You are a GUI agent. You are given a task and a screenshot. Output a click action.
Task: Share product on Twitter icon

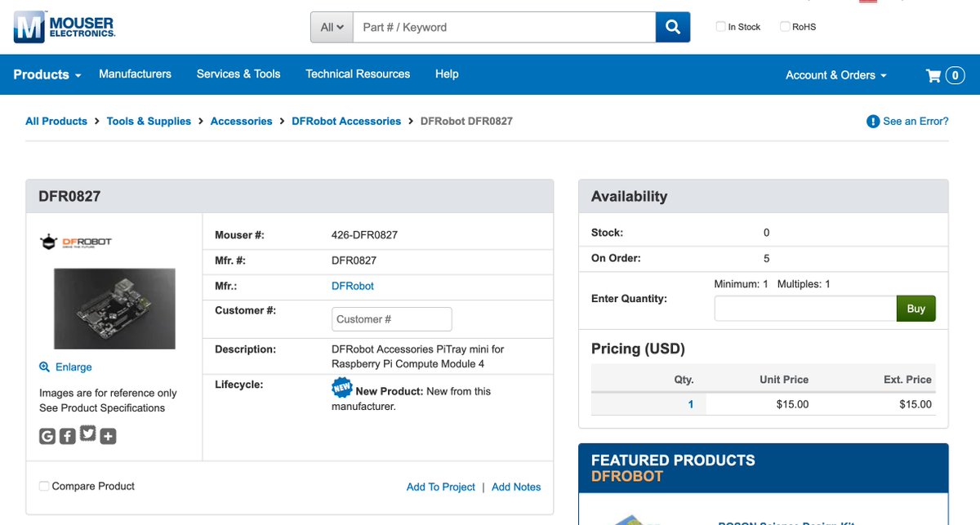point(88,434)
